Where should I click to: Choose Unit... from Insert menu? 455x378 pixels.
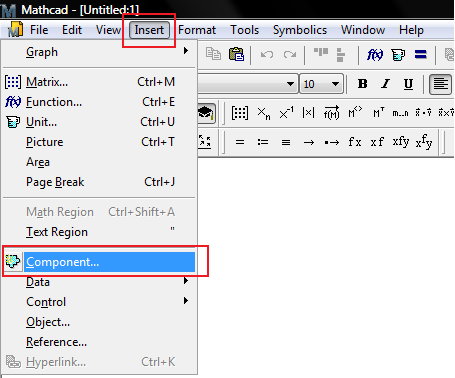pyautogui.click(x=99, y=122)
